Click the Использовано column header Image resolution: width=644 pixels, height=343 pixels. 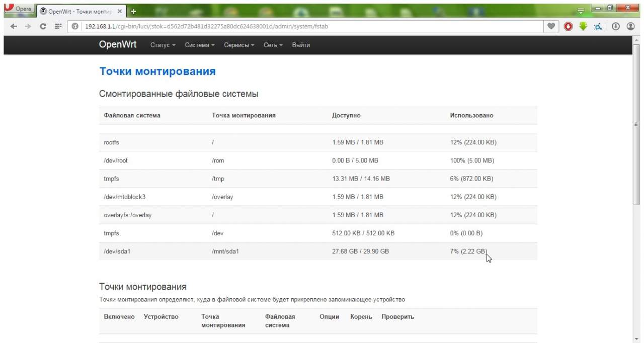tap(471, 115)
